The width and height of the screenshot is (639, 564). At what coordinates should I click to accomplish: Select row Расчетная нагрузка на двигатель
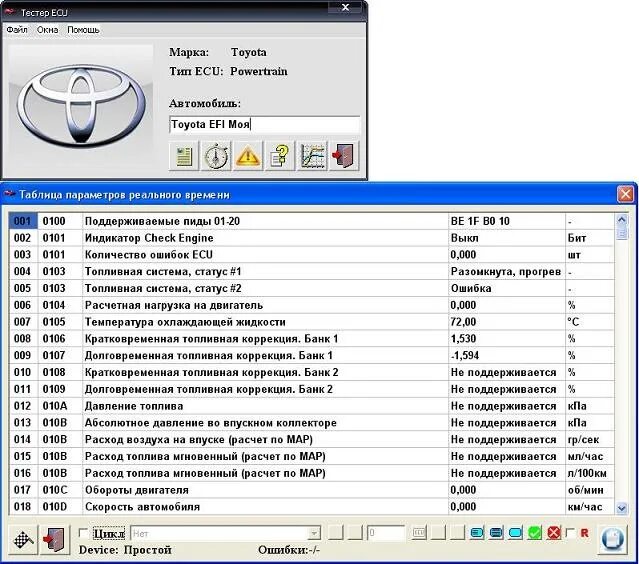click(x=311, y=305)
